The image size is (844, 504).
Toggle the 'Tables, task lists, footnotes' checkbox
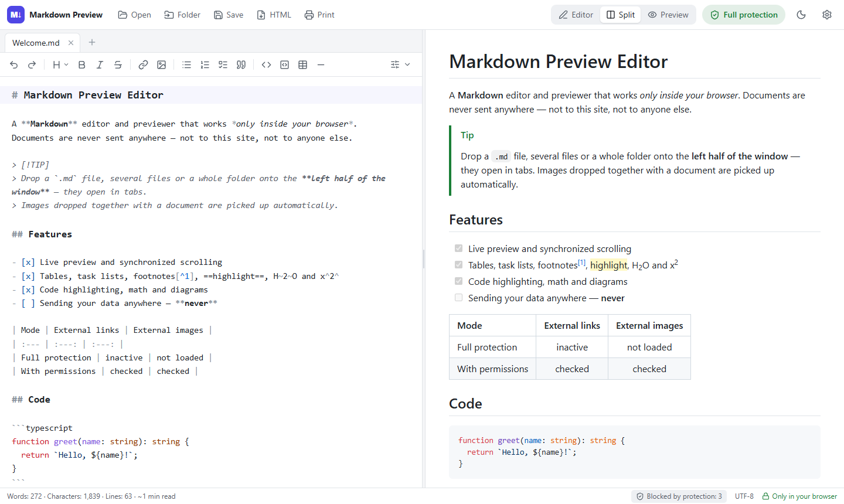[x=459, y=265]
